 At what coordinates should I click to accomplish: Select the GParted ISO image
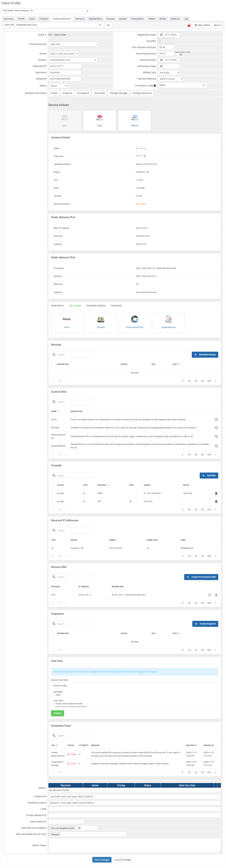[x=101, y=322]
